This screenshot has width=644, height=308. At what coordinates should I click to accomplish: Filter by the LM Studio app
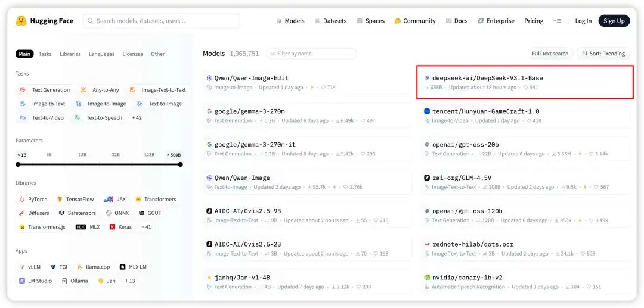pos(36,281)
